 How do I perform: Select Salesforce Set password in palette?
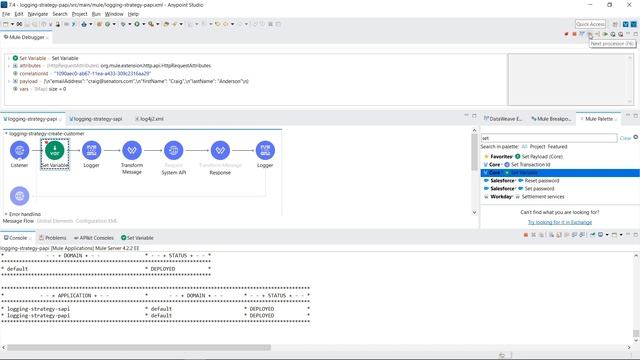point(519,189)
